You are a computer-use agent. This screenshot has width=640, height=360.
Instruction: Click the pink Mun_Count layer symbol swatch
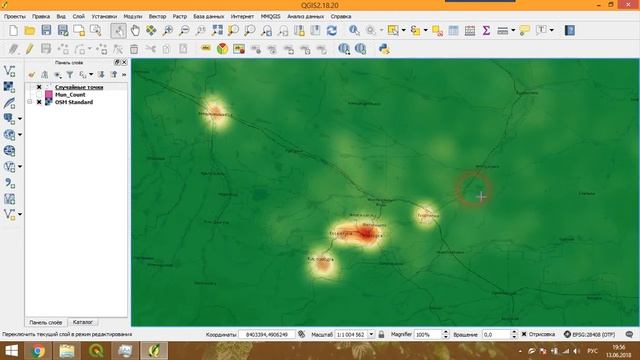tap(49, 95)
